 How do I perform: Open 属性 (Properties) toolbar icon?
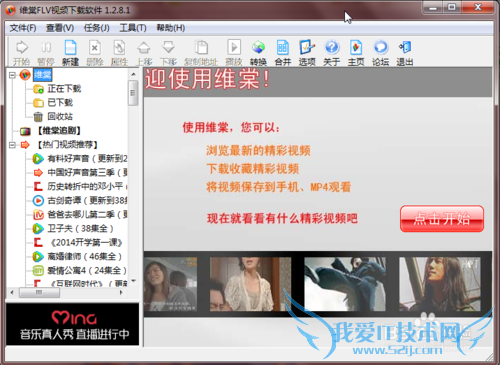[x=119, y=52]
